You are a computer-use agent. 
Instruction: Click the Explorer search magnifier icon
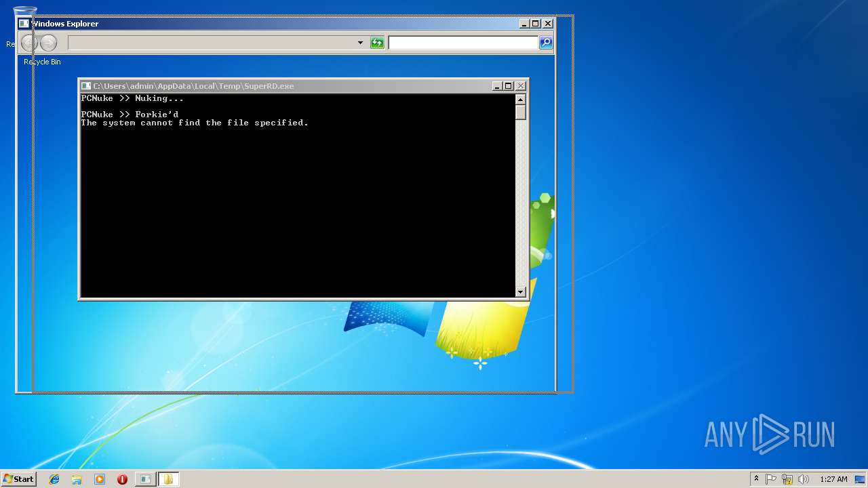point(546,43)
